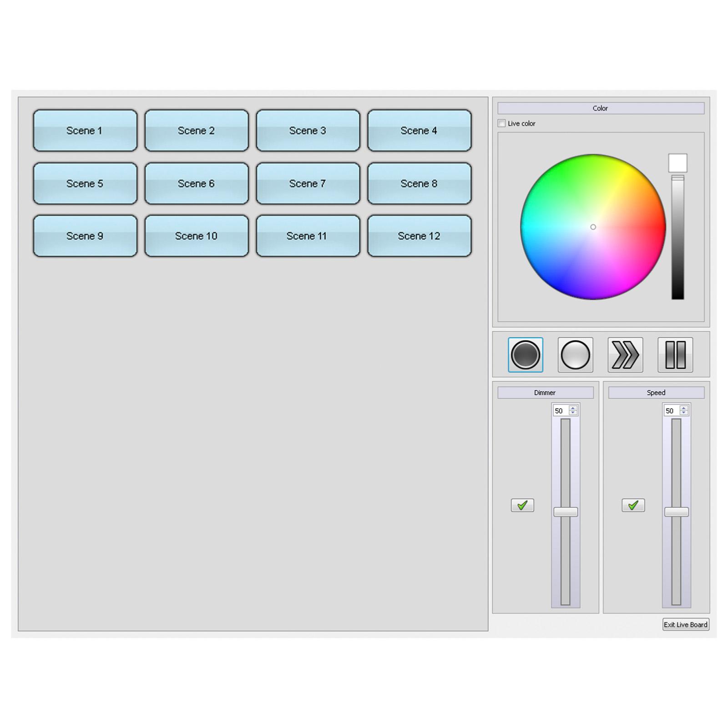Enable the Live color checkbox
728x728 pixels.
(501, 123)
